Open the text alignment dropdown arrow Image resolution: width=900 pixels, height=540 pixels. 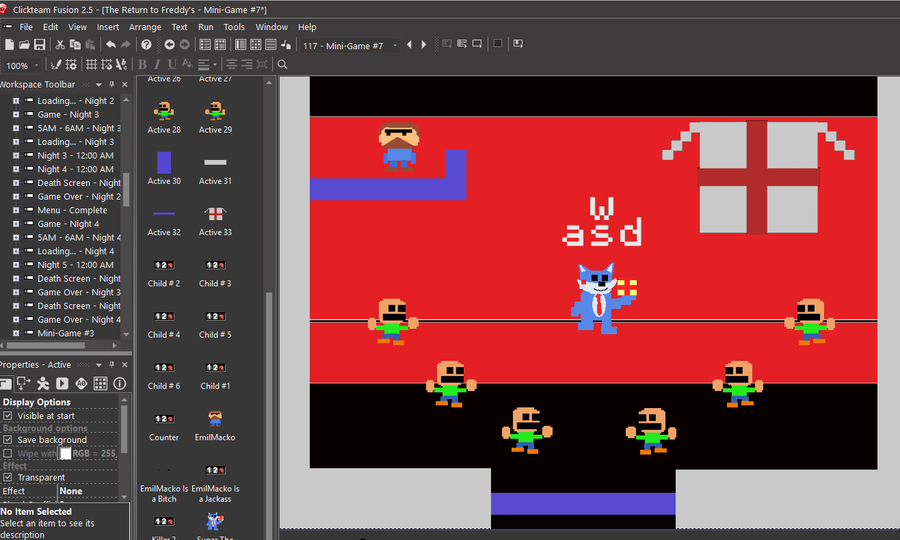(x=215, y=65)
